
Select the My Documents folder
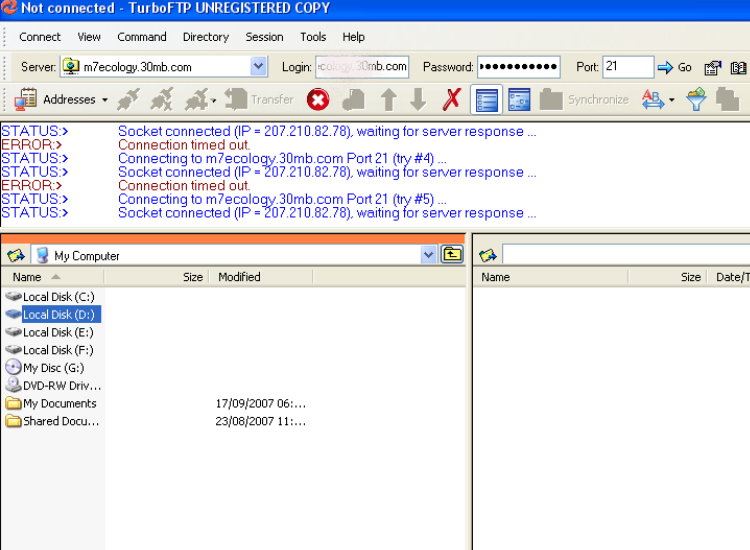pyautogui.click(x=60, y=404)
